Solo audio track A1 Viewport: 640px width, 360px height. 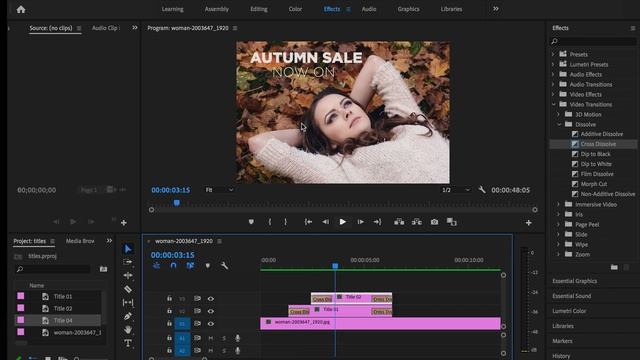pyautogui.click(x=224, y=338)
